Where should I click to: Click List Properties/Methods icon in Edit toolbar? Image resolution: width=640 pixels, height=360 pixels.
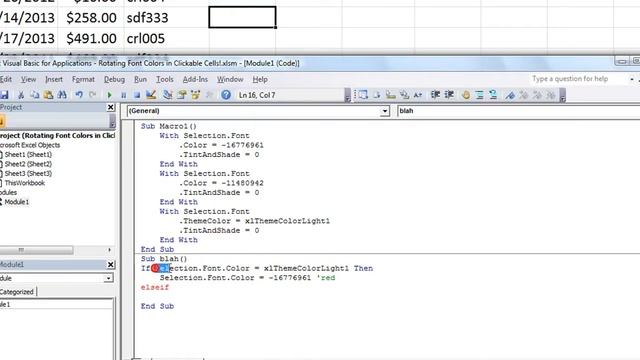click(x=363, y=95)
